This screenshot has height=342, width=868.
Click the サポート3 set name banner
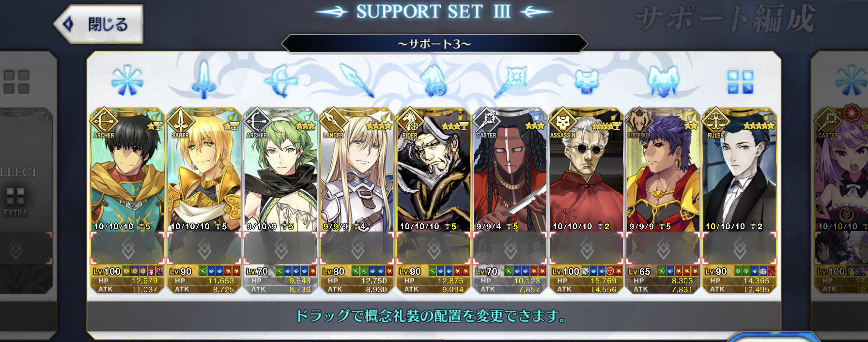(434, 44)
